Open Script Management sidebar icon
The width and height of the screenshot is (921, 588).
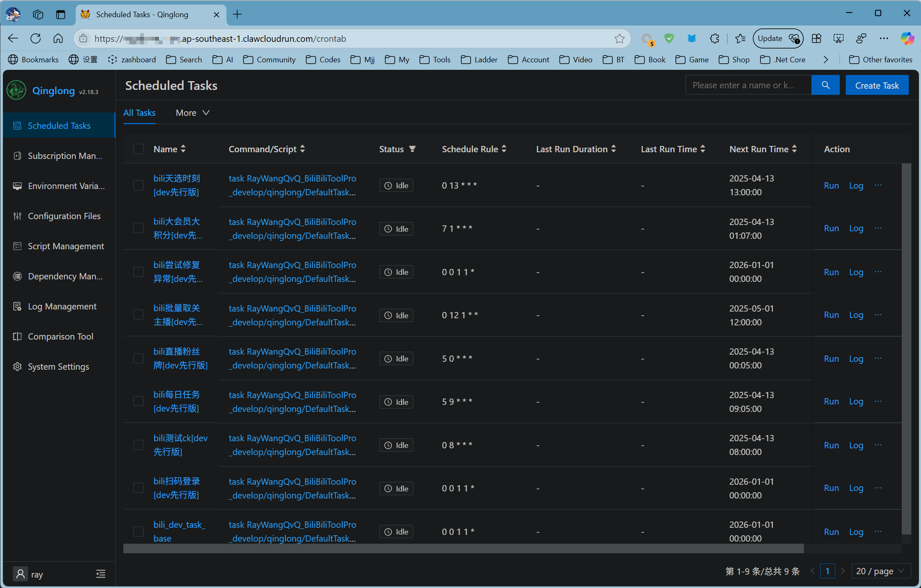17,246
